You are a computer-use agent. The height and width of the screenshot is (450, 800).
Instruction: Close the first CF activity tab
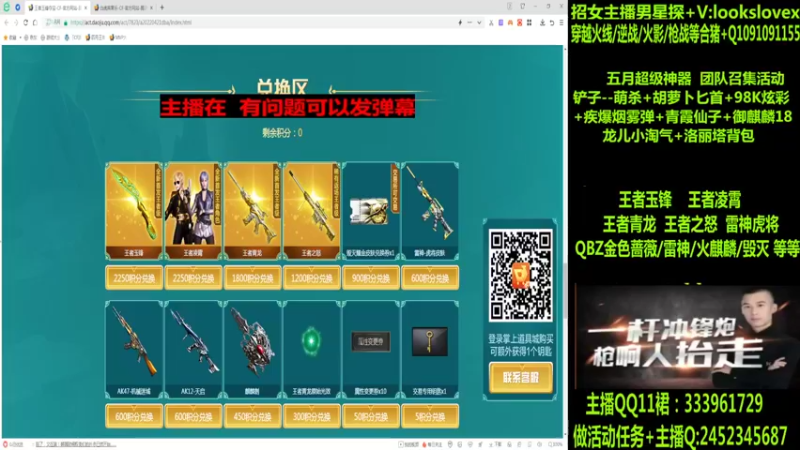point(85,8)
